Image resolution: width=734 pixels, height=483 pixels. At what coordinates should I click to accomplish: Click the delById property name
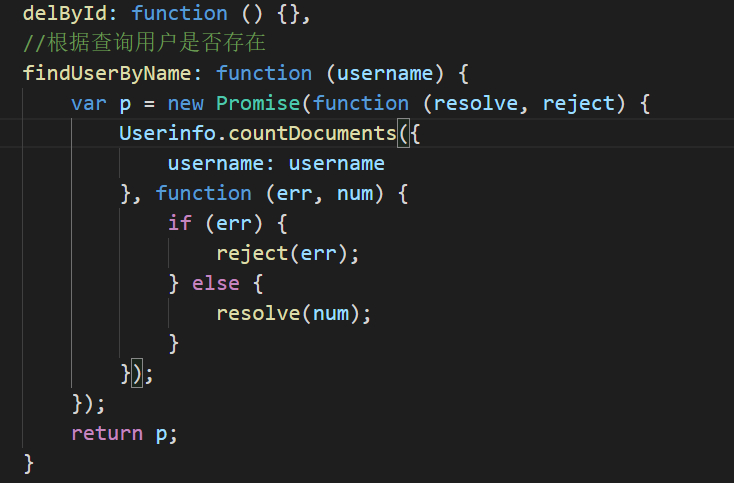[x=65, y=14]
